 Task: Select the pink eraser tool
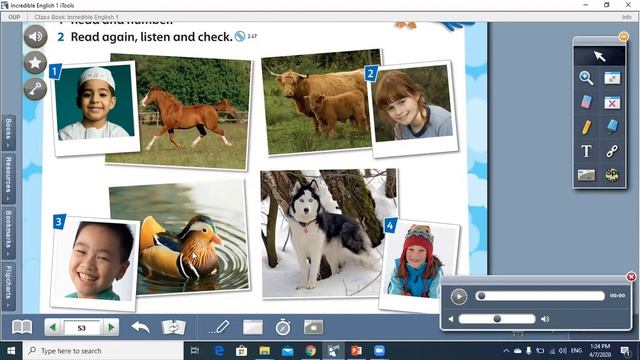point(586,102)
